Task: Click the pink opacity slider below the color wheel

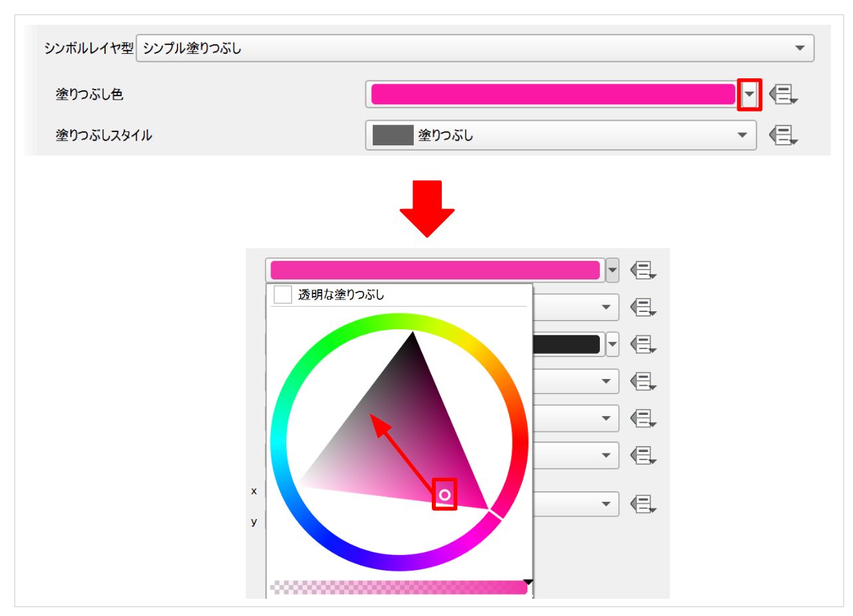Action: pyautogui.click(x=398, y=587)
